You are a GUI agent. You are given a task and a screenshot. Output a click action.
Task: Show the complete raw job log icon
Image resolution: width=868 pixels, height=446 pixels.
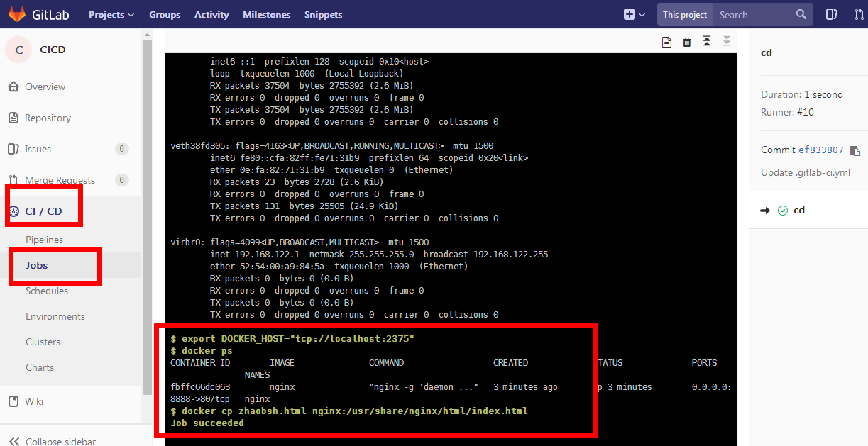[666, 42]
